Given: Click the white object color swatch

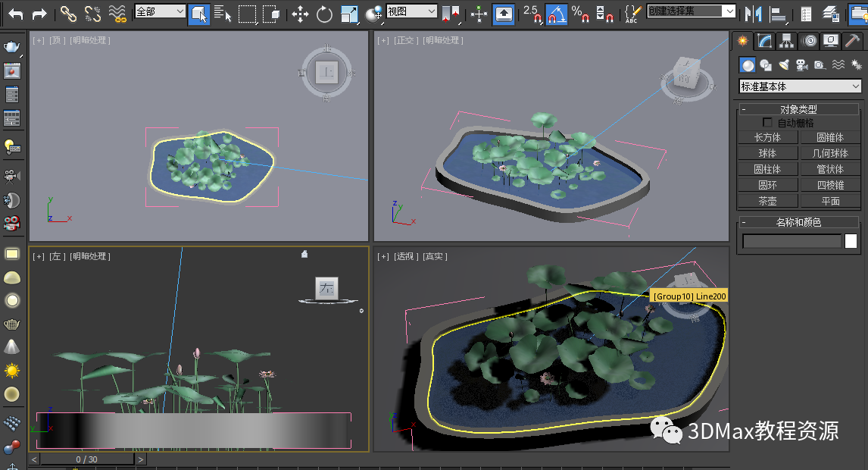Looking at the screenshot, I should 851,241.
